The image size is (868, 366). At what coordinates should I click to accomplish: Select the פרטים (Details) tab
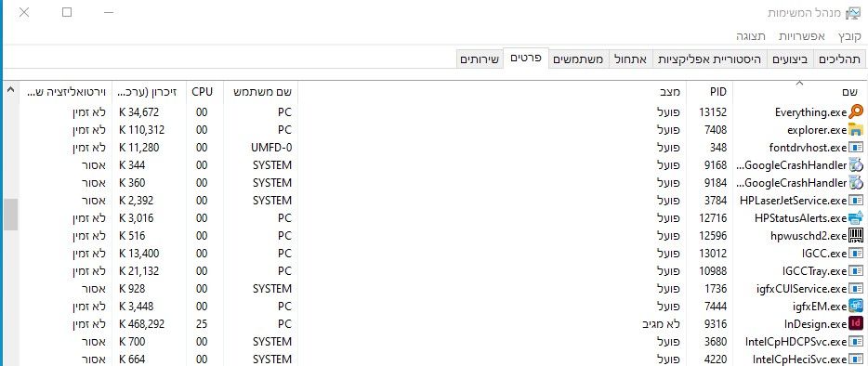[525, 59]
